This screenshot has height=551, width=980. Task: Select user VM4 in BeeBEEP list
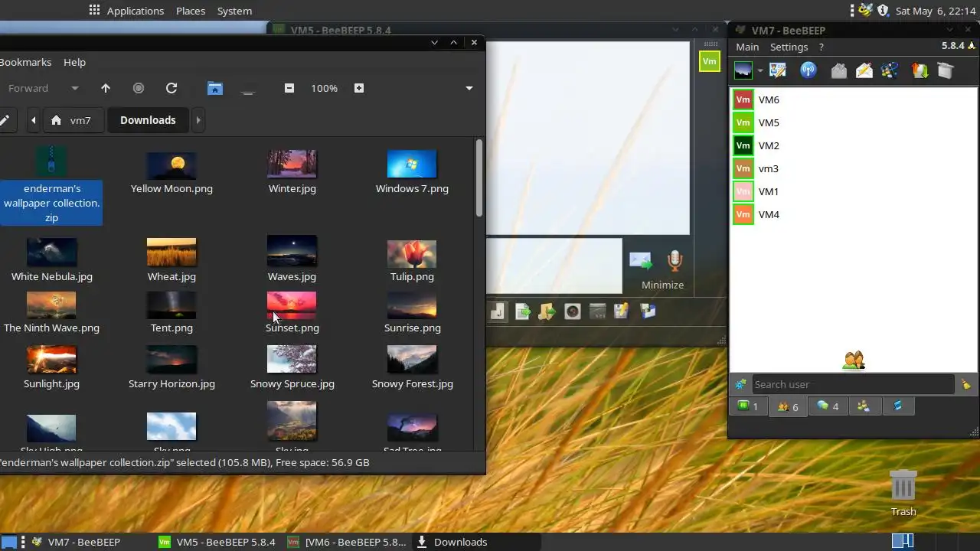[854, 214]
